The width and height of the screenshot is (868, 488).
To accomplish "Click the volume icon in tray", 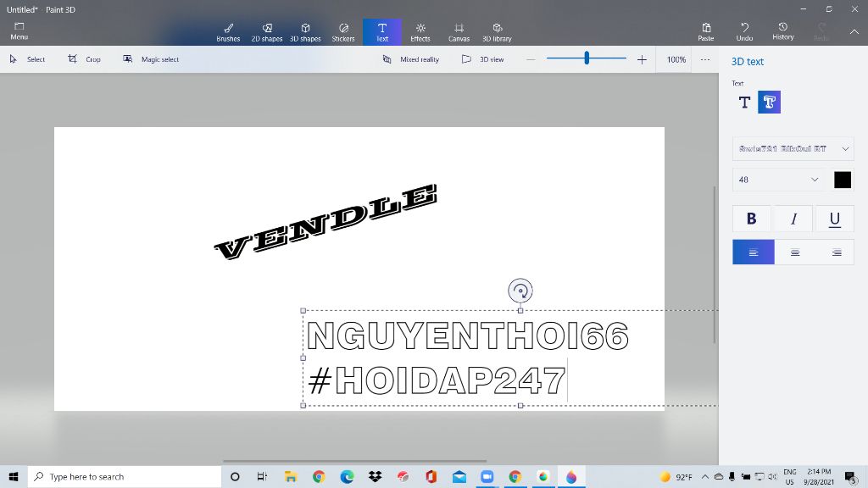I will [771, 476].
